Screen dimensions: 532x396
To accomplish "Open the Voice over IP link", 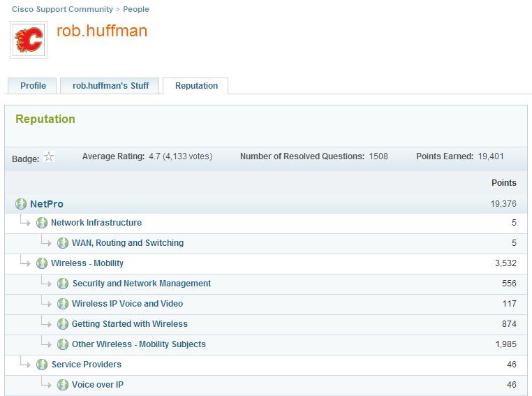I will click(98, 384).
